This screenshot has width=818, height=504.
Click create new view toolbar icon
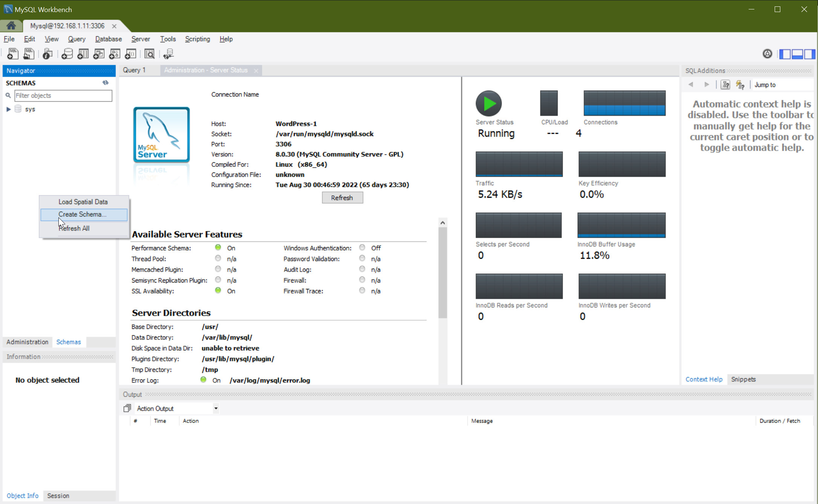(x=99, y=54)
